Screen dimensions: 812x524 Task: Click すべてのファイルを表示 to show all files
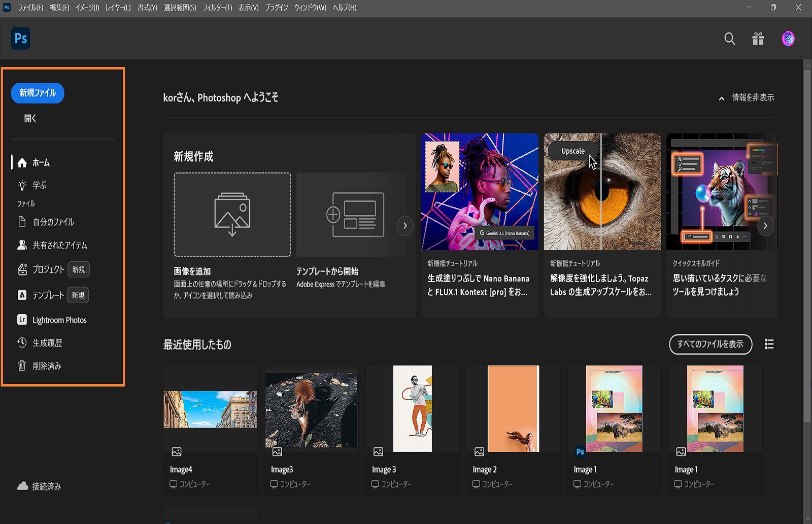pos(710,344)
